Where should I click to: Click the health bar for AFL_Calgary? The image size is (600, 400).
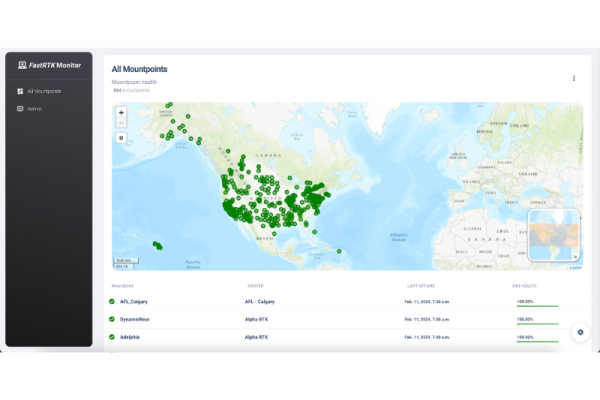pos(537,306)
